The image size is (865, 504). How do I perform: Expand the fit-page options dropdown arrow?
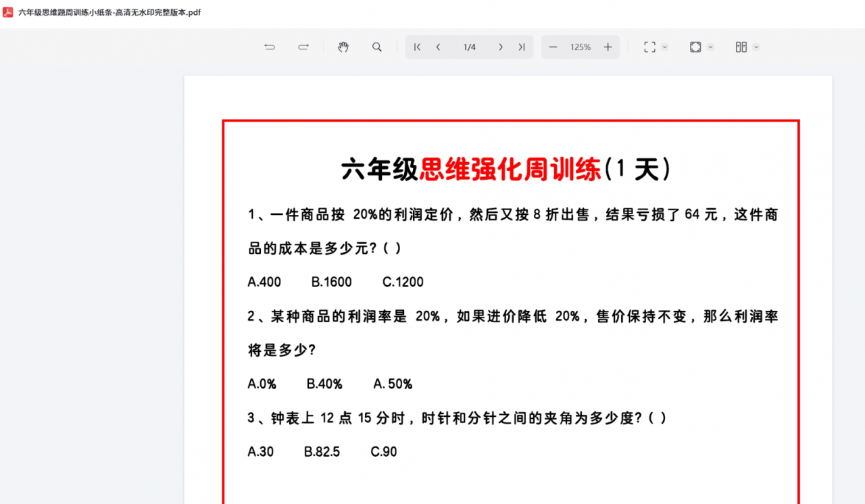[711, 47]
